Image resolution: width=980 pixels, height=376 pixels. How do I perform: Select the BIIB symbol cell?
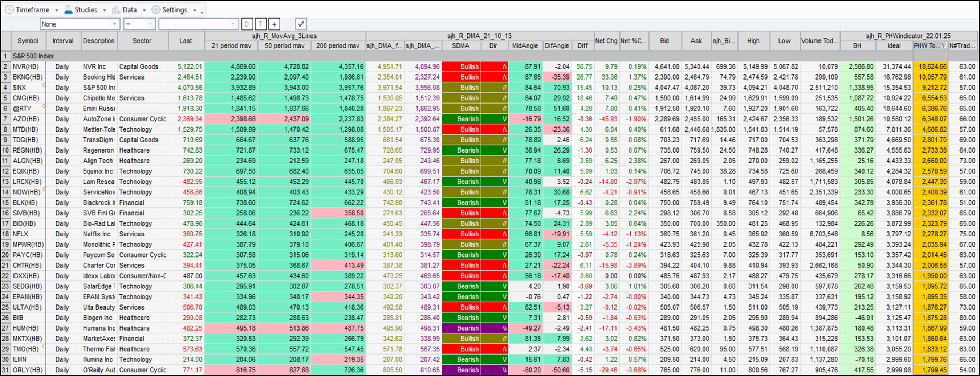click(x=28, y=318)
